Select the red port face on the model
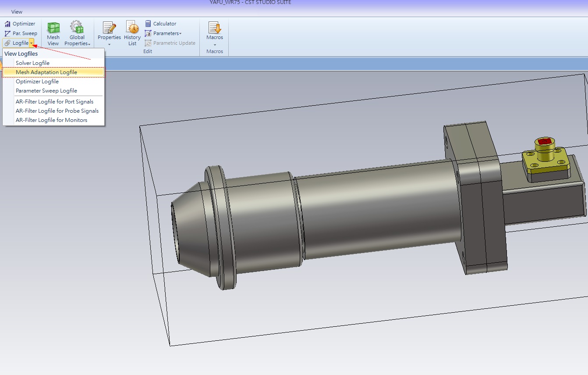Image resolution: width=588 pixels, height=375 pixels. tap(544, 142)
